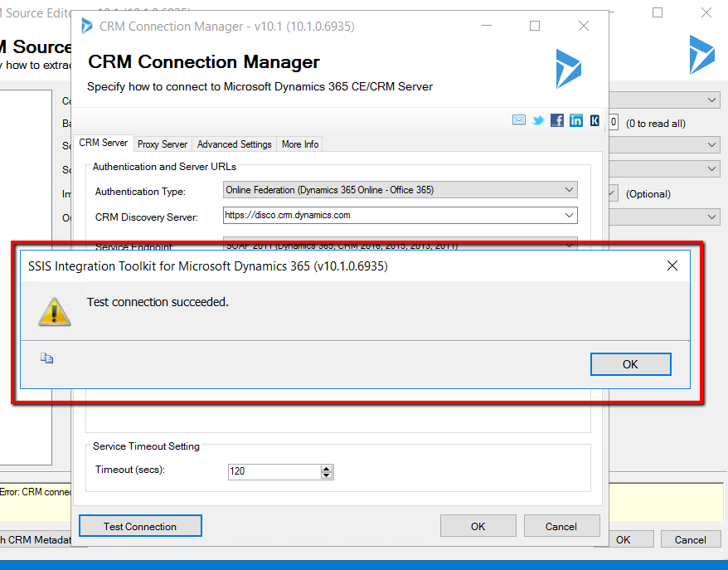Minimize the CRM Connection Manager window
Viewport: 728px width, 570px height.
(x=487, y=26)
